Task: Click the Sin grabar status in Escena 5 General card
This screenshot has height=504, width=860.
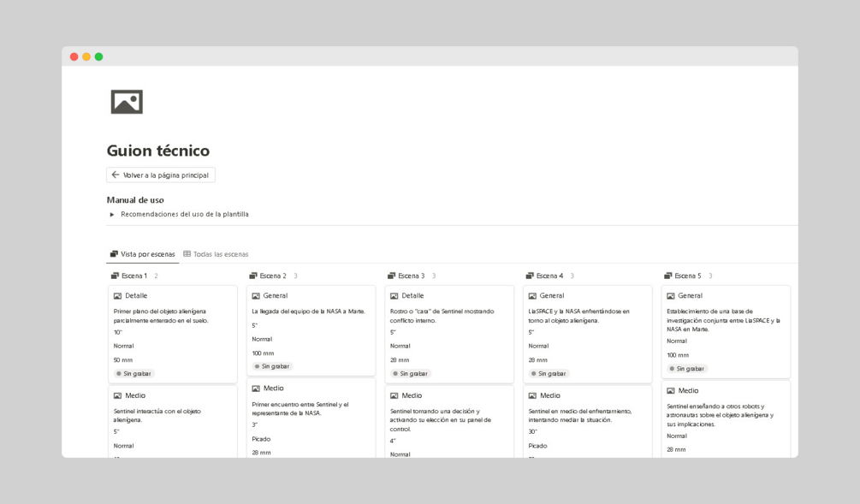Action: tap(690, 369)
